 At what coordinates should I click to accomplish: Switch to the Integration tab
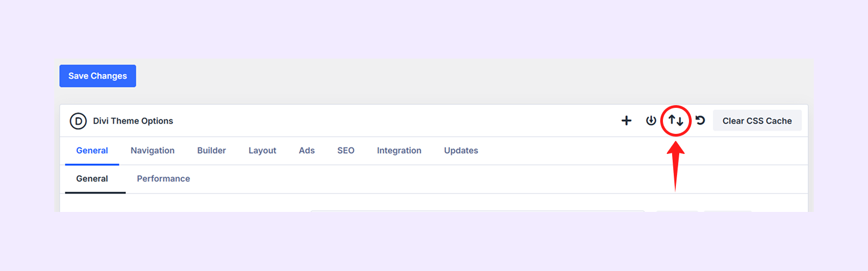399,151
